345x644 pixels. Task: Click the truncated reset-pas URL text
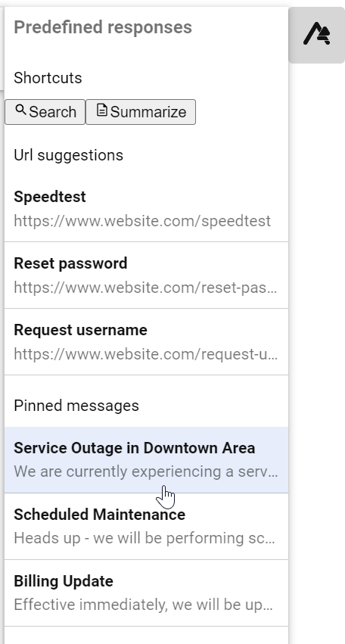(145, 288)
